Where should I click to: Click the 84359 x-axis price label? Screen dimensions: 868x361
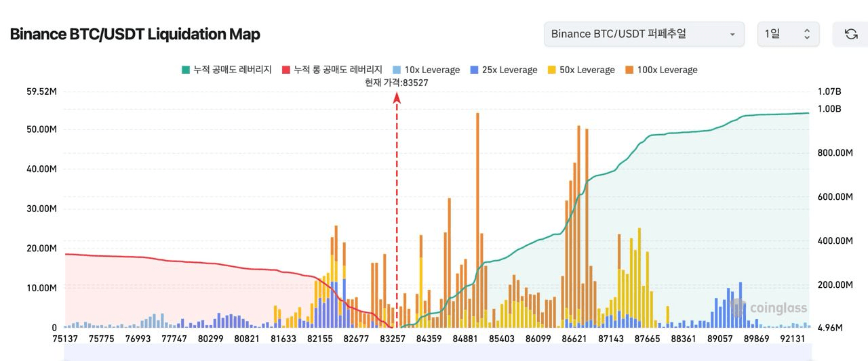coord(429,338)
